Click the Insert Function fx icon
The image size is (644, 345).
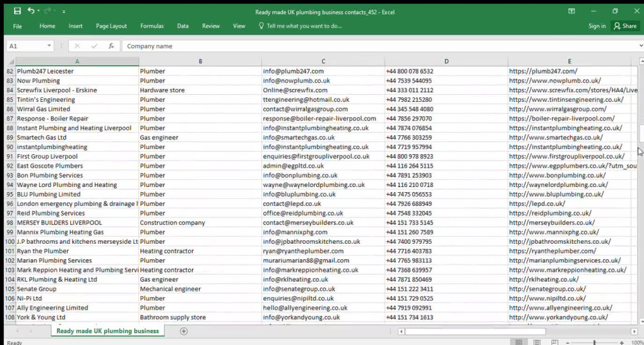tap(111, 46)
